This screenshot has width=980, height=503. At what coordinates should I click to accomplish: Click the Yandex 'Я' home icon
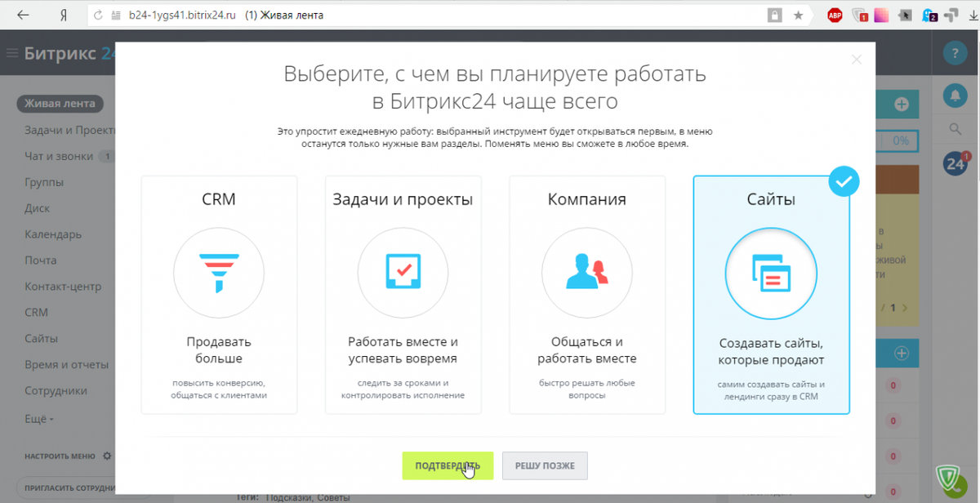tap(64, 16)
